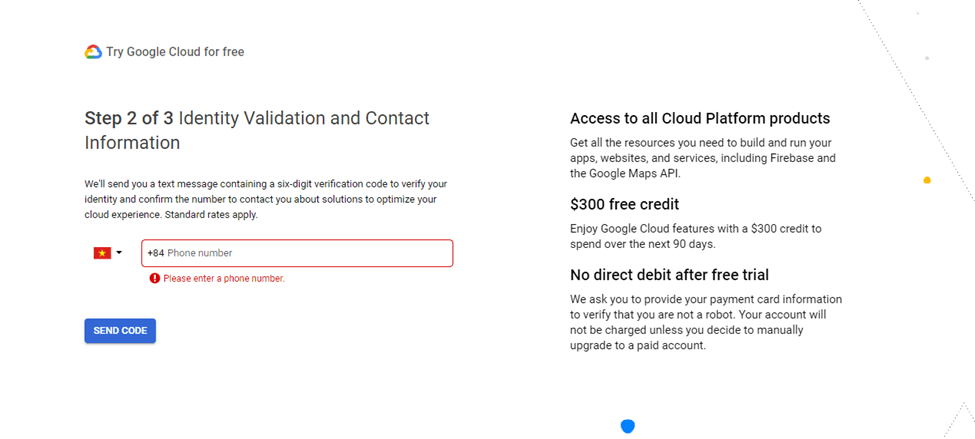Image resolution: width=975 pixels, height=439 pixels.
Task: Click 'Access to all Cloud Platform products' heading
Action: (x=700, y=118)
